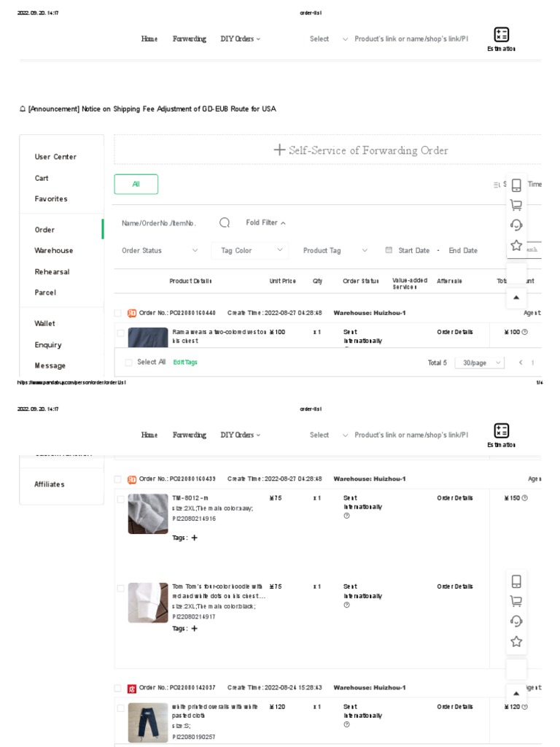
Task: Change the 30/page pagination dropdown
Action: click(479, 363)
